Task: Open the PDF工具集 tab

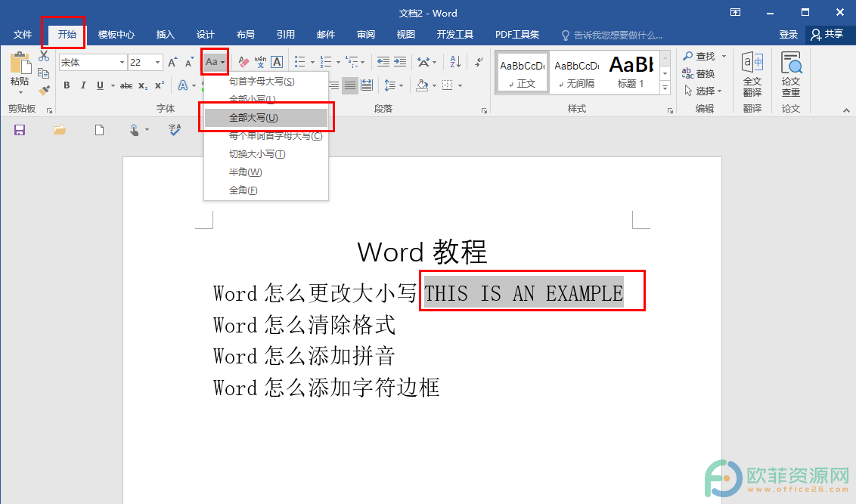Action: point(517,34)
